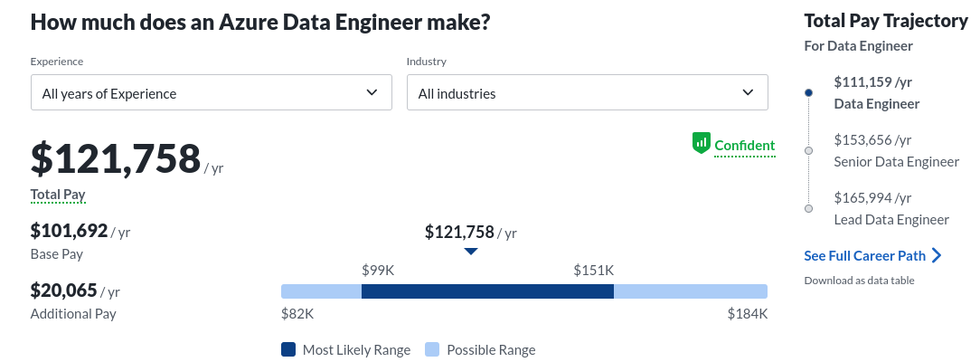Click the Data Engineer trajectory dot

808,92
